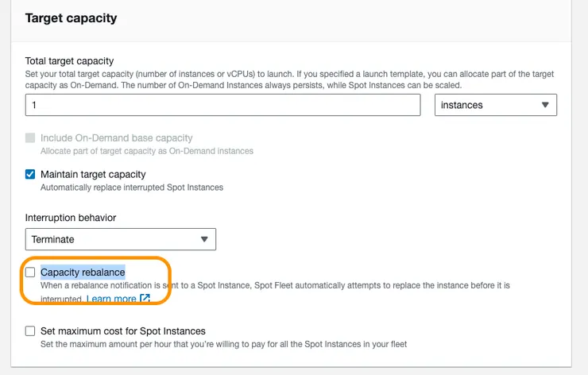Click the Maintain target capacity label text
This screenshot has width=588, height=375.
click(x=93, y=175)
